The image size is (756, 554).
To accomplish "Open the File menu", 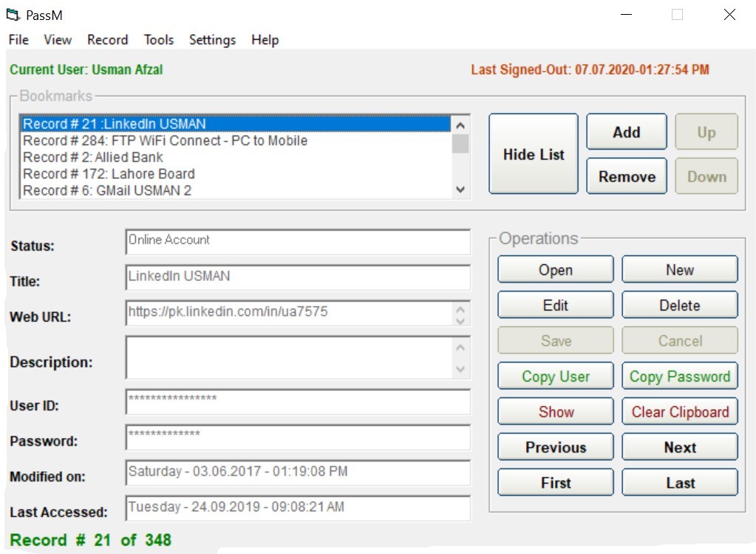I will click(18, 40).
